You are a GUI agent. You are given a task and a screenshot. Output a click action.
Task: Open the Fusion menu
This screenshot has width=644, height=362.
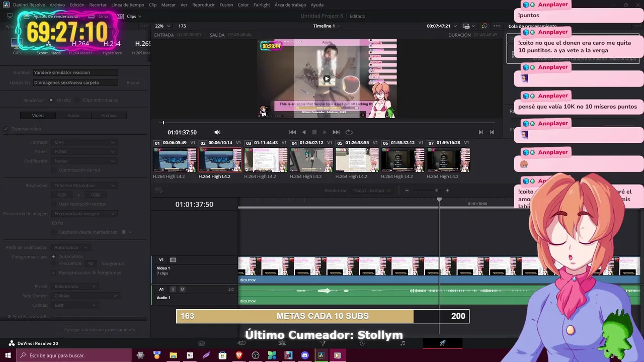coord(226,5)
